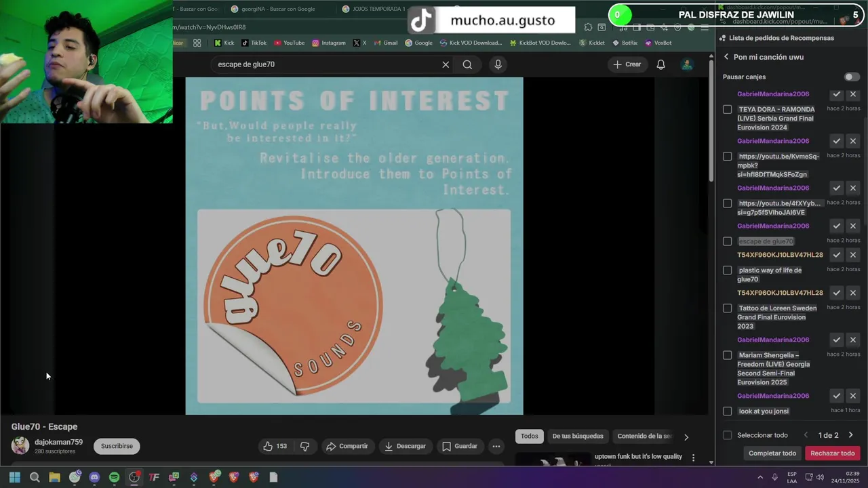Like the Glue70 - Escape video
Screen dimensions: 868x488
[x=275, y=446]
